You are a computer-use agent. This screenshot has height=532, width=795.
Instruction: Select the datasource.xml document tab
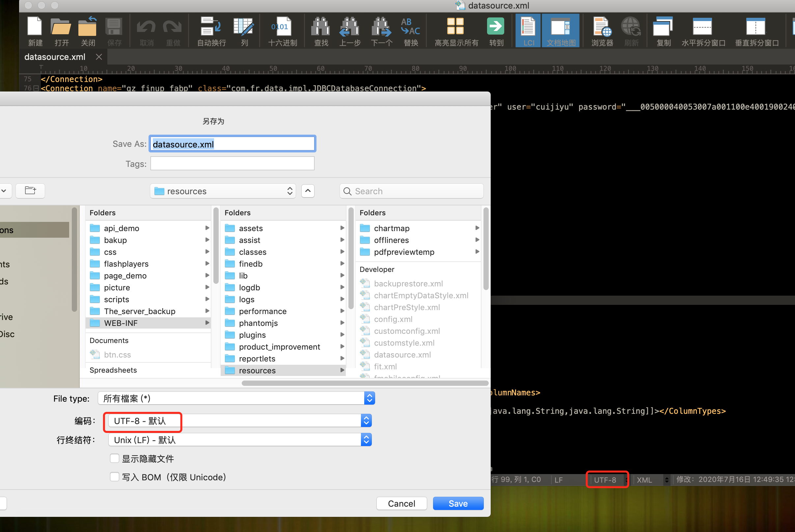point(55,57)
